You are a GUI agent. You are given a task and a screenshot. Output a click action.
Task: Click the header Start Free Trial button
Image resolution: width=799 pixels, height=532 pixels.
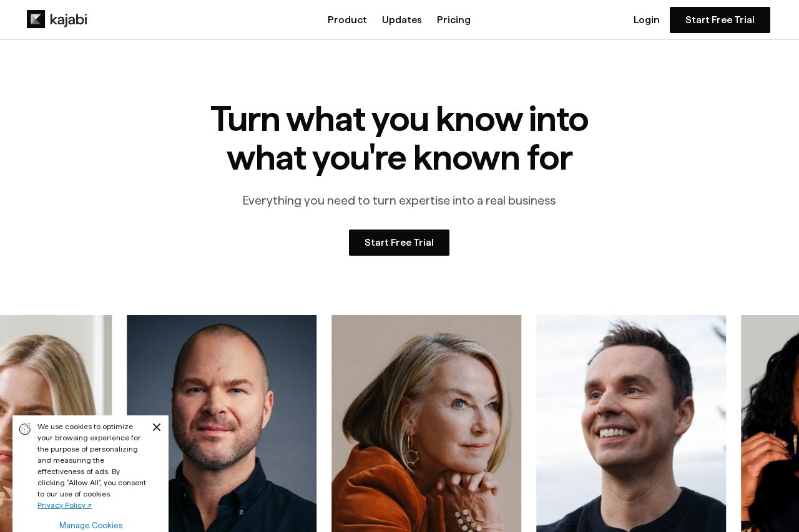click(x=720, y=20)
